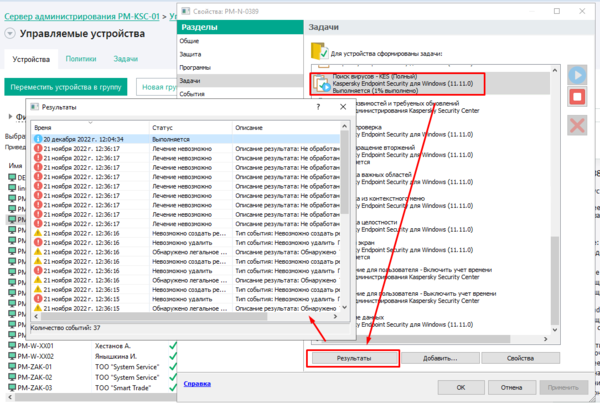Click warning icon of 12:36:15 Невозможно создать row
The width and height of the screenshot is (600, 414).
pyautogui.click(x=38, y=289)
